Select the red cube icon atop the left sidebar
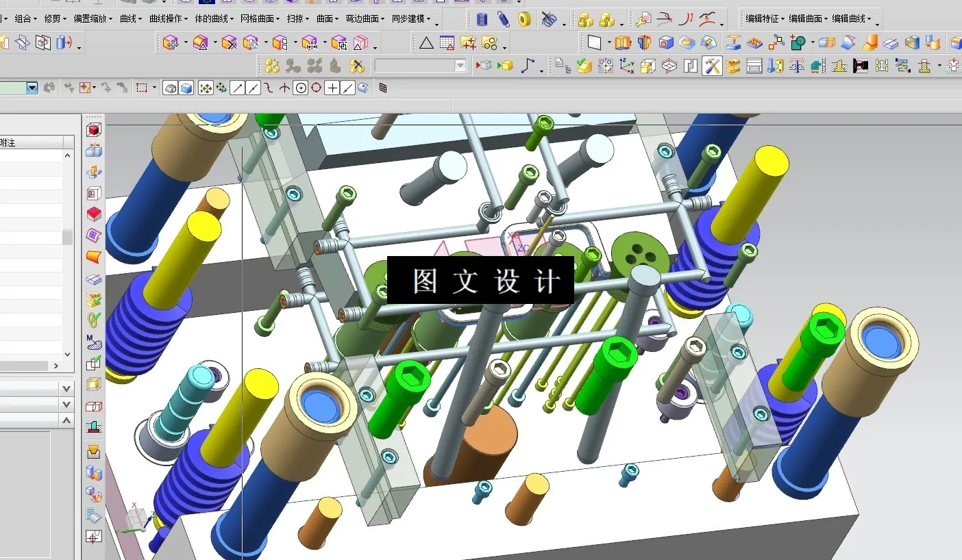This screenshot has height=560, width=962. coord(93,129)
